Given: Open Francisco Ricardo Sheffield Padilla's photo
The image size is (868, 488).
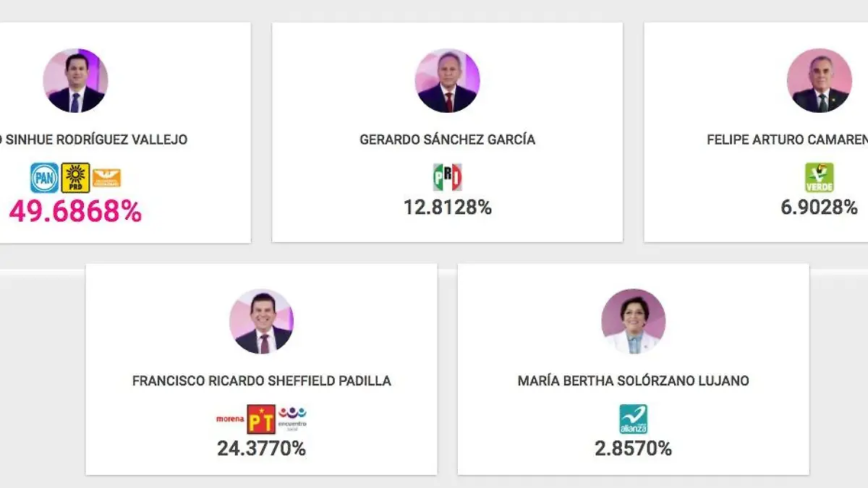Looking at the screenshot, I should pos(261,322).
